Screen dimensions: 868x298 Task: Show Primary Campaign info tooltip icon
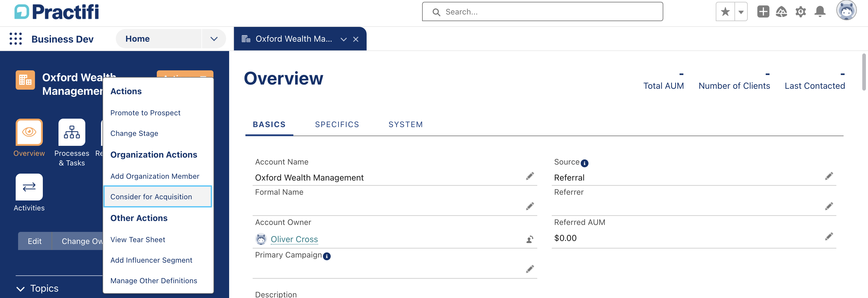[327, 257]
